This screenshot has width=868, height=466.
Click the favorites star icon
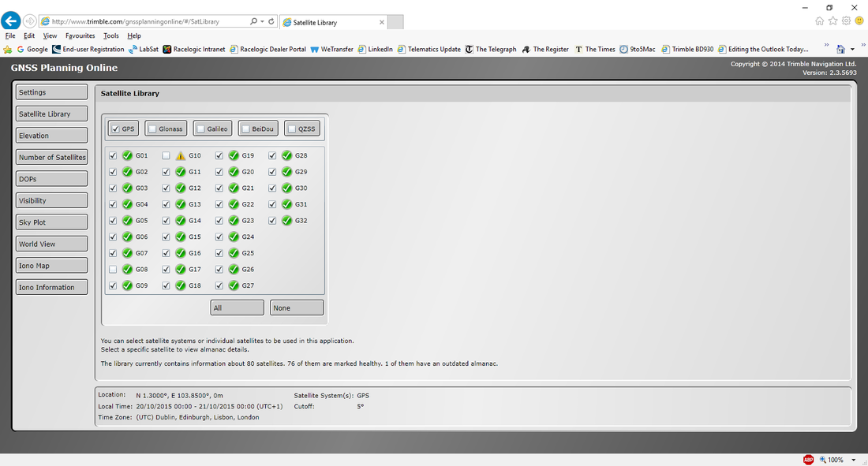pos(832,21)
